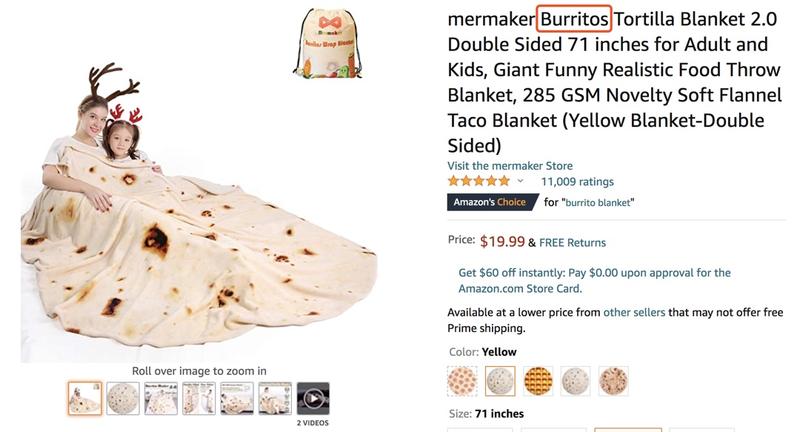Select the highlighted Yellow tortilla swatch

click(499, 381)
